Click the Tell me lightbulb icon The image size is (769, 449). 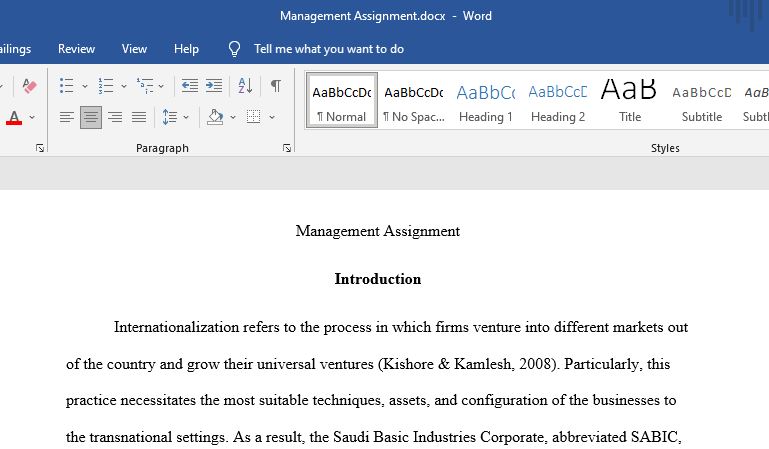[234, 49]
